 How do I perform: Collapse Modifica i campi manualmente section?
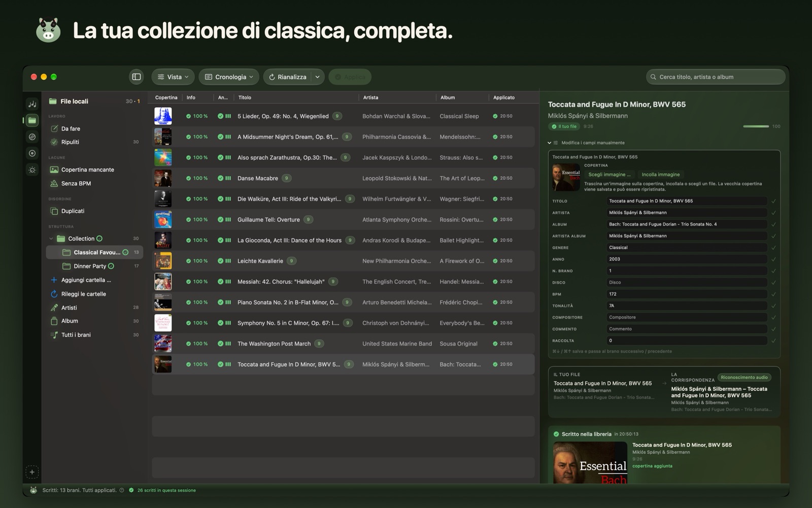549,143
